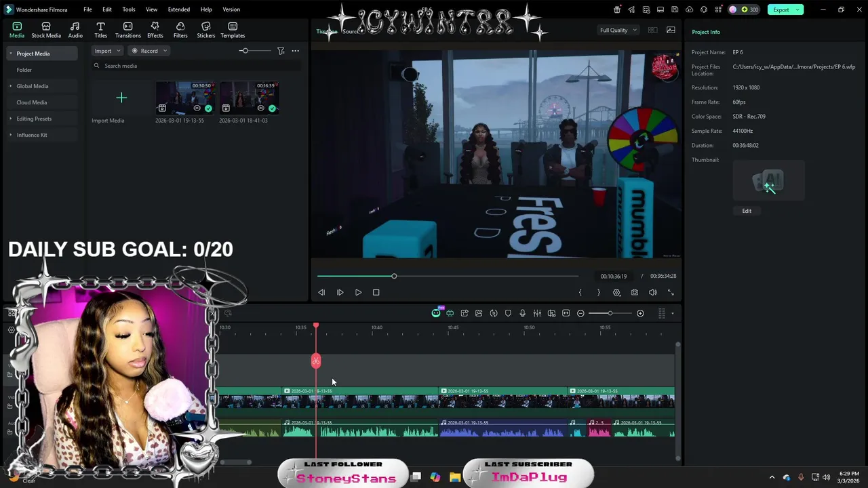Open the Templates tab
This screenshot has width=868, height=488.
[233, 30]
